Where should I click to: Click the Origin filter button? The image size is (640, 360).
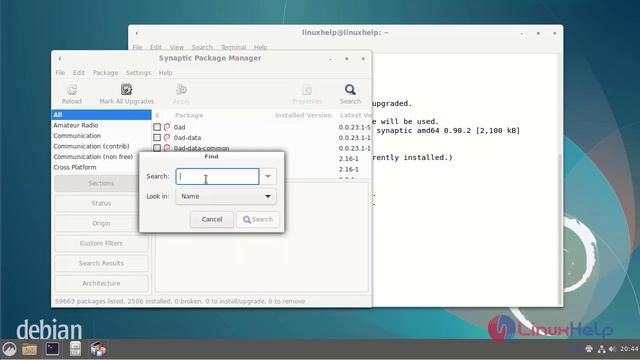point(101,223)
